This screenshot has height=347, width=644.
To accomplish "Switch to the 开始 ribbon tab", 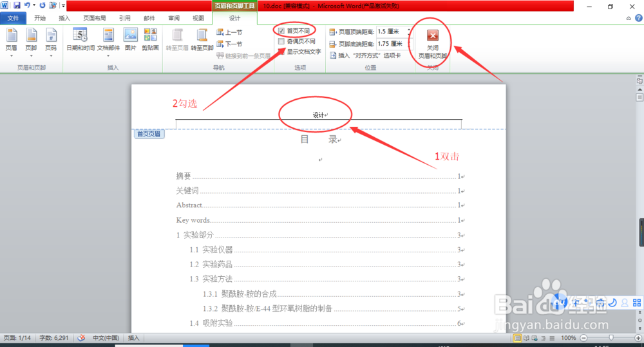I will pos(40,18).
